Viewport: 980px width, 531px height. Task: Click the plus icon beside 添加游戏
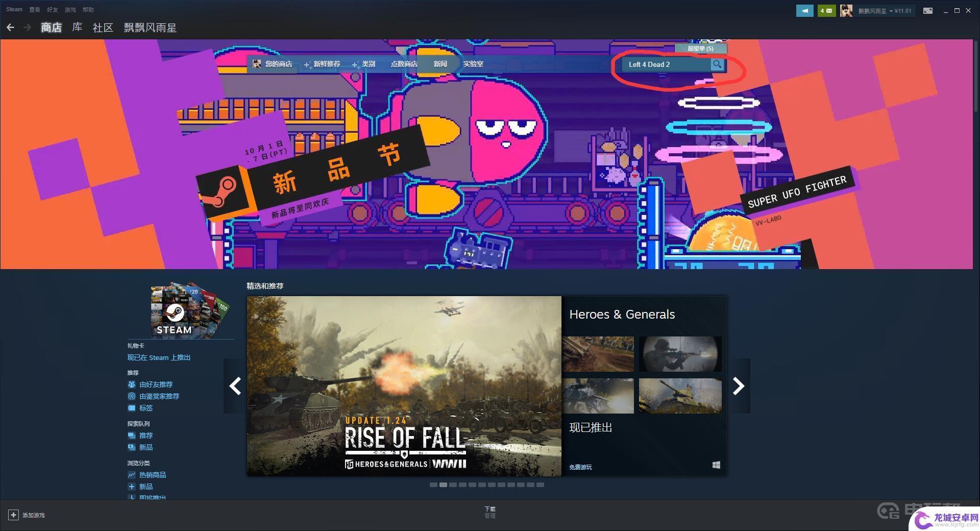(x=13, y=515)
